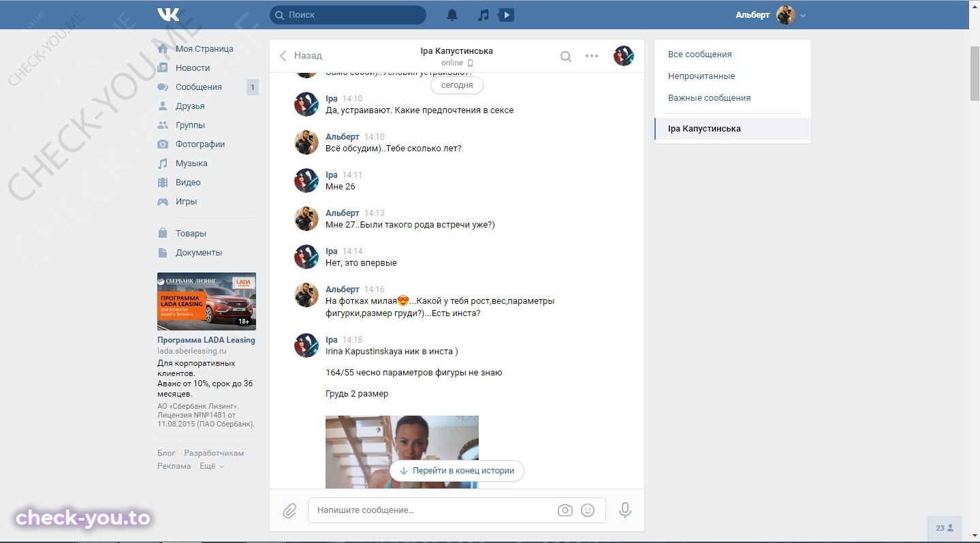This screenshot has height=543, width=980.
Task: Click the gamepad icon beside Игры
Action: pyautogui.click(x=163, y=202)
